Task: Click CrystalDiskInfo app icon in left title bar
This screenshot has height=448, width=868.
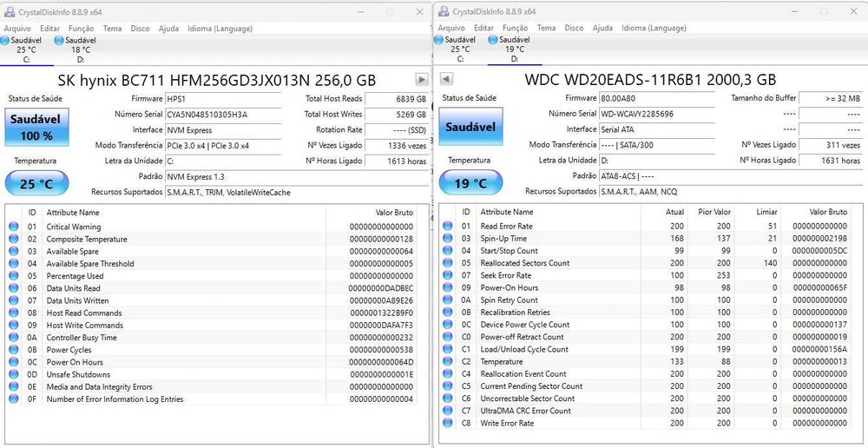Action: [x=10, y=11]
